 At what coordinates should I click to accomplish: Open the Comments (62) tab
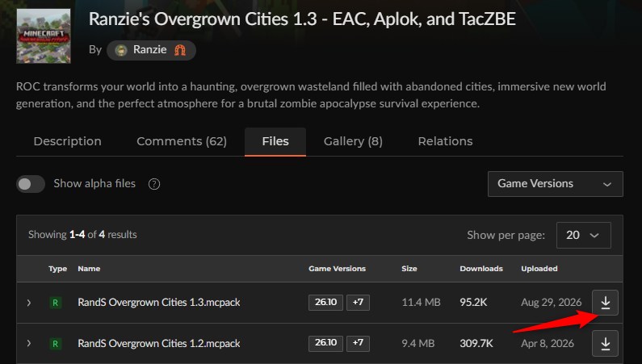point(182,141)
